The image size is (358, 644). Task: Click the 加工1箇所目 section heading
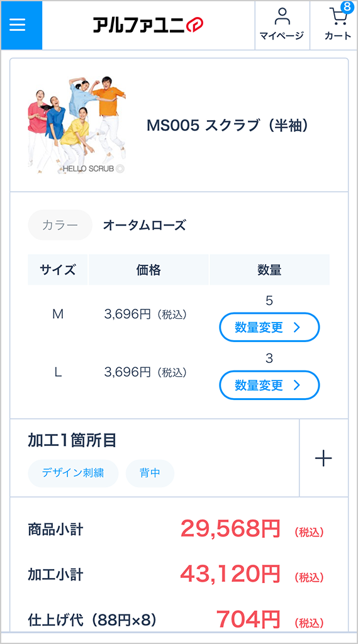click(x=72, y=440)
